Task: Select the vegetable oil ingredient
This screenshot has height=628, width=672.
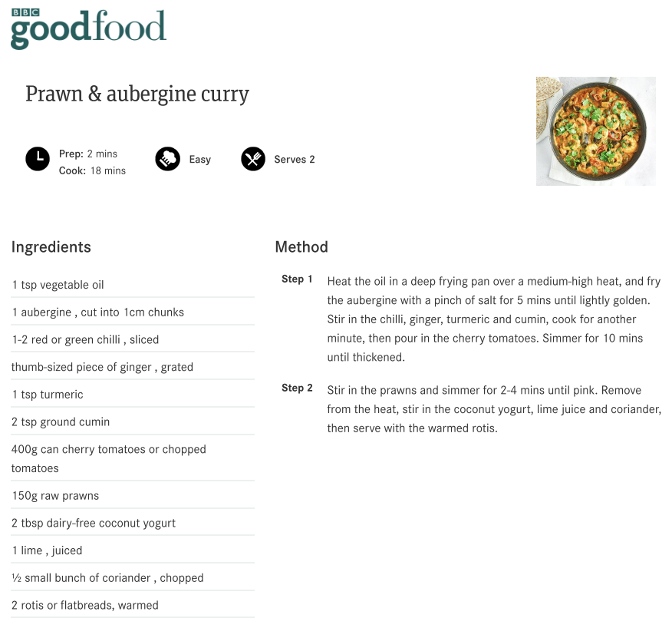Action: pyautogui.click(x=58, y=285)
